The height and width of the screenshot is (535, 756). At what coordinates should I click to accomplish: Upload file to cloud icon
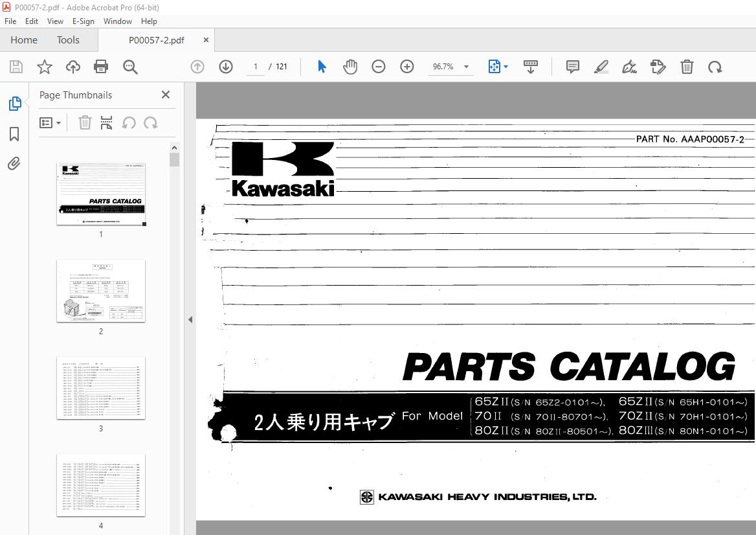click(72, 67)
